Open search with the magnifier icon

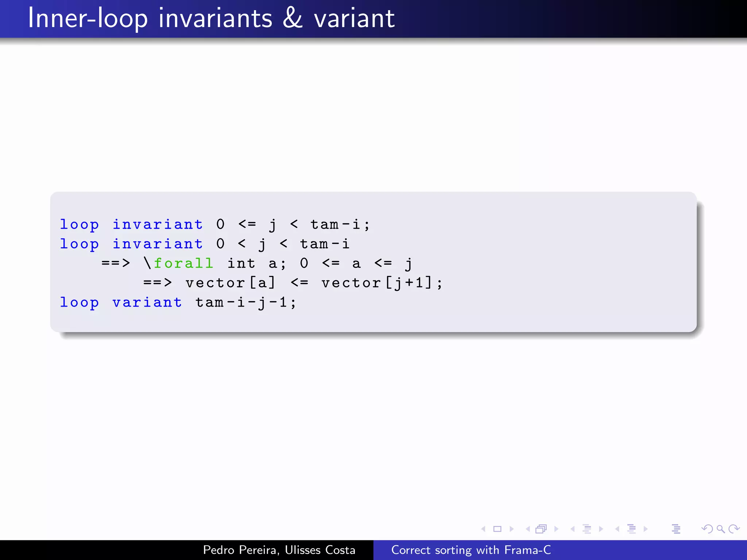pos(721,529)
